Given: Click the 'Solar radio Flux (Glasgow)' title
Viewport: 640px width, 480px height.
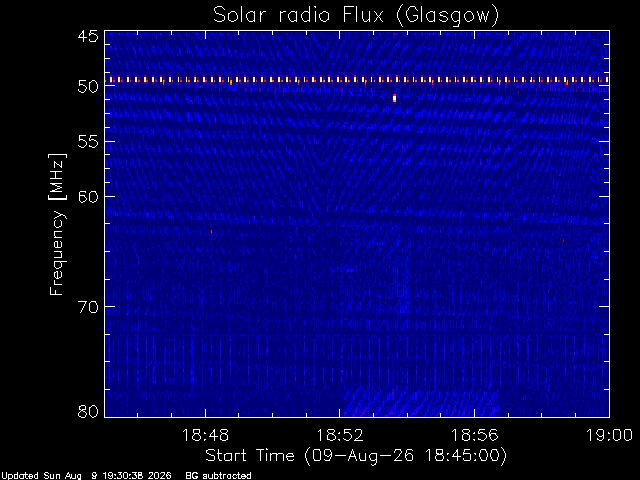Looking at the screenshot, I should 356,16.
